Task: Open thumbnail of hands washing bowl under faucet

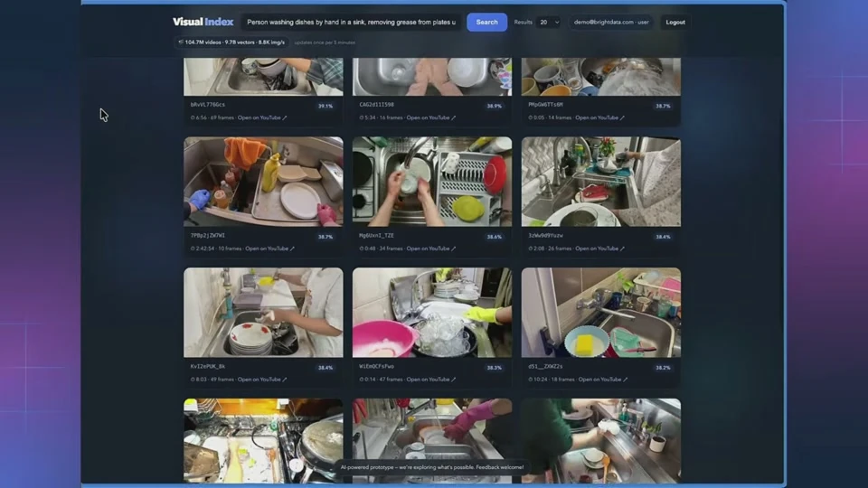Action: point(432,182)
